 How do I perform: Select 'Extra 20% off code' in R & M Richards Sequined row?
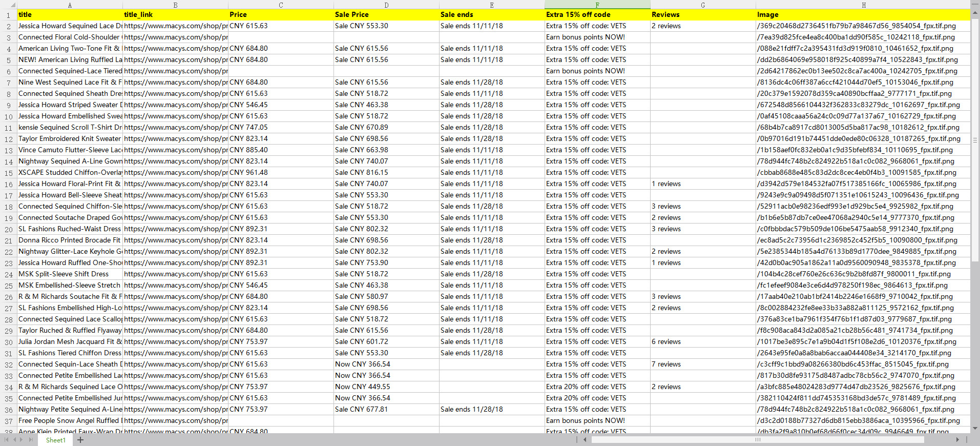click(597, 387)
